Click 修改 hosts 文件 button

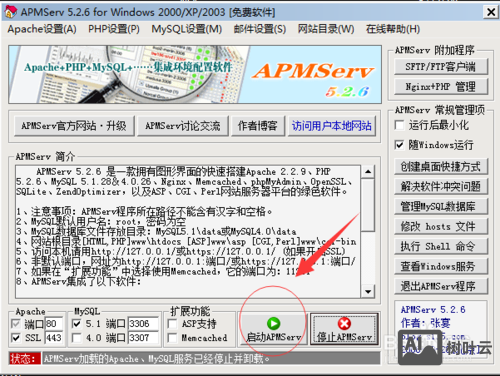(441, 226)
